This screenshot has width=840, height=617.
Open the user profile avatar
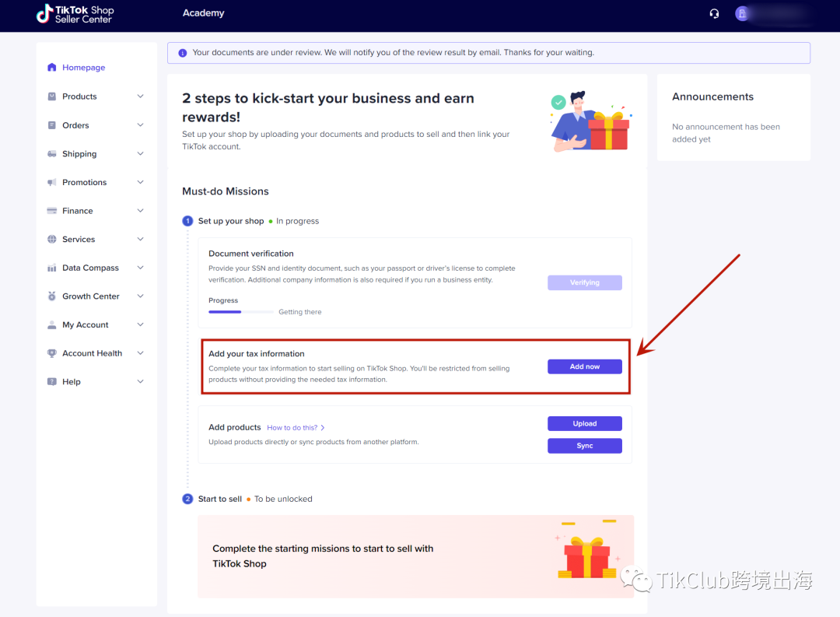point(742,13)
